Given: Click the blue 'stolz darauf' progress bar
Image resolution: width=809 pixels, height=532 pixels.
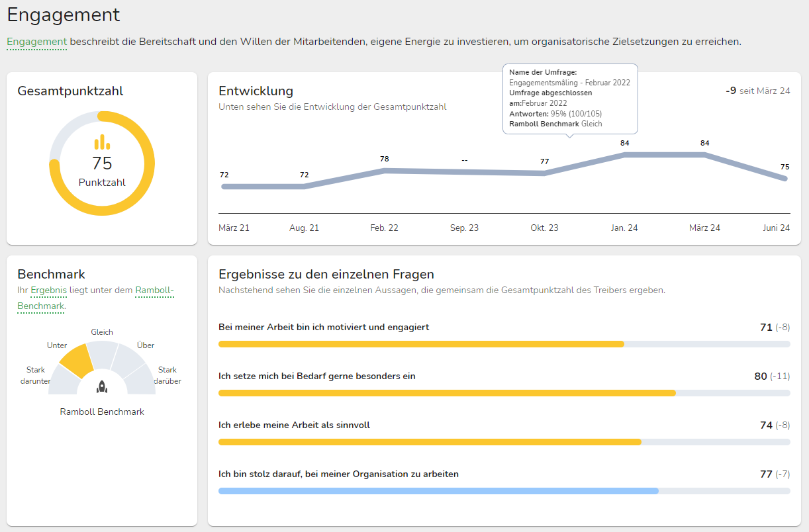Looking at the screenshot, I should 438,491.
